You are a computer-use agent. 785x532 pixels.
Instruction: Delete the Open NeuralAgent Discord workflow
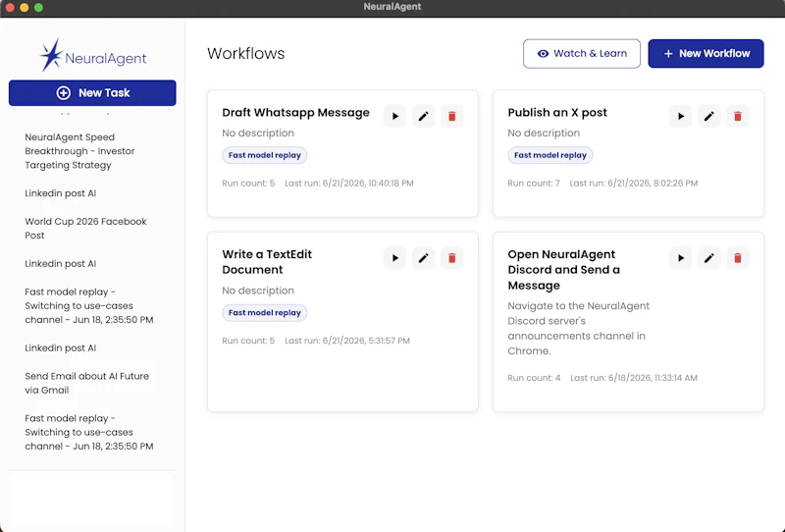(738, 258)
